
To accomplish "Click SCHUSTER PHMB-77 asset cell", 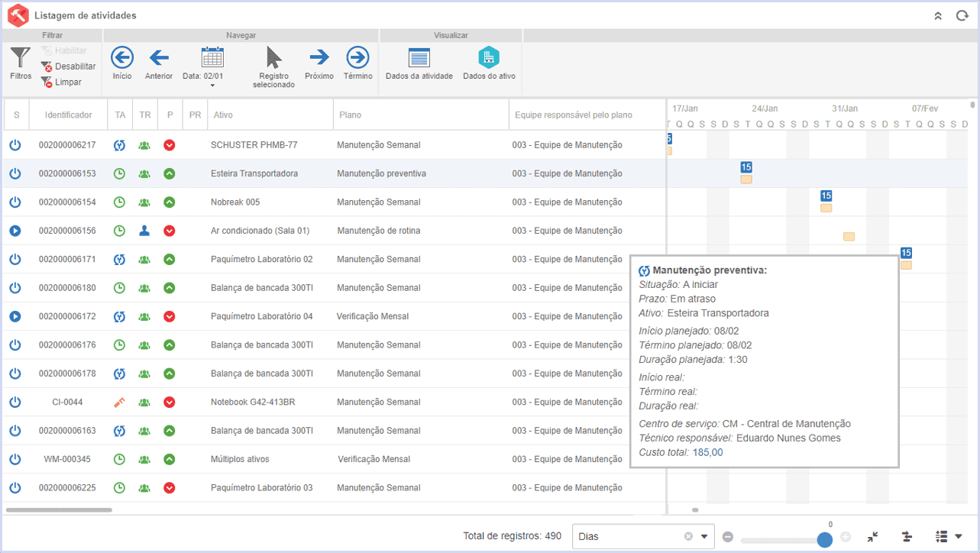I will pos(254,145).
